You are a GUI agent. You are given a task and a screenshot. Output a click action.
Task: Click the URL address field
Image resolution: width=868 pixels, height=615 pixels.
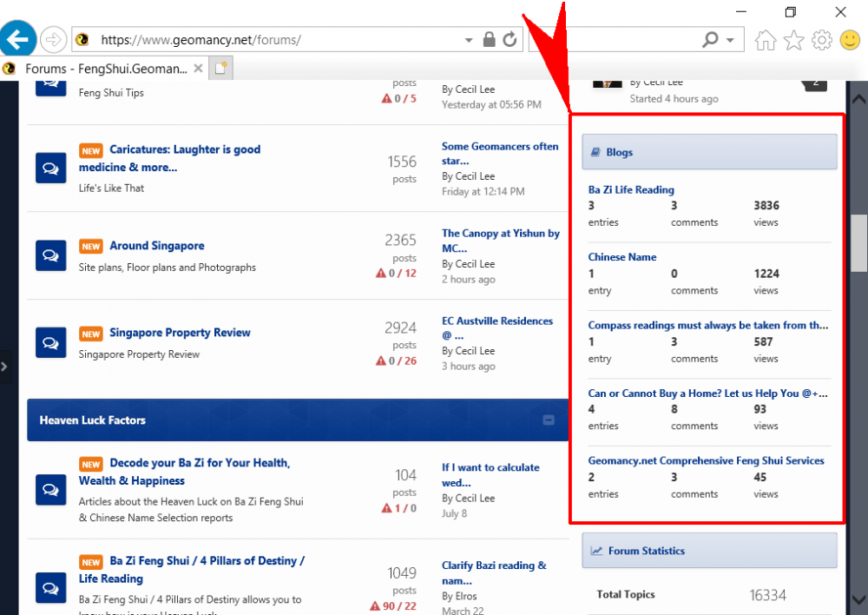pyautogui.click(x=278, y=40)
